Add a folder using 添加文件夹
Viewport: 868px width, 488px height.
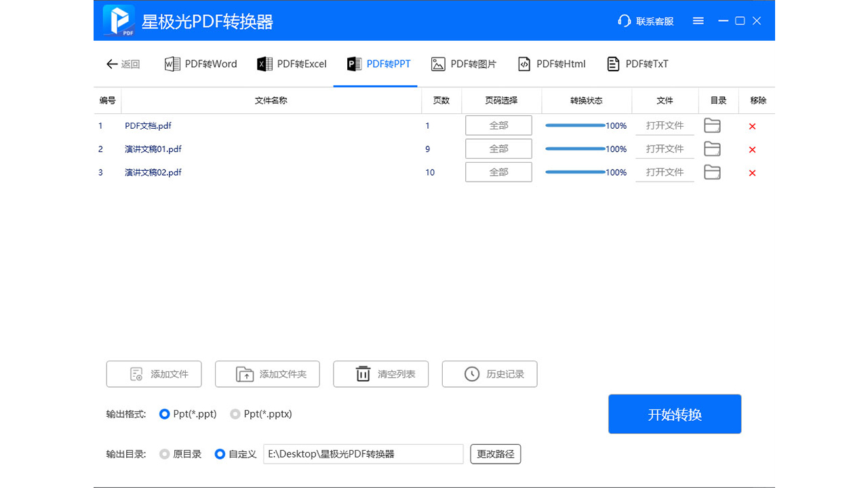[x=267, y=373]
